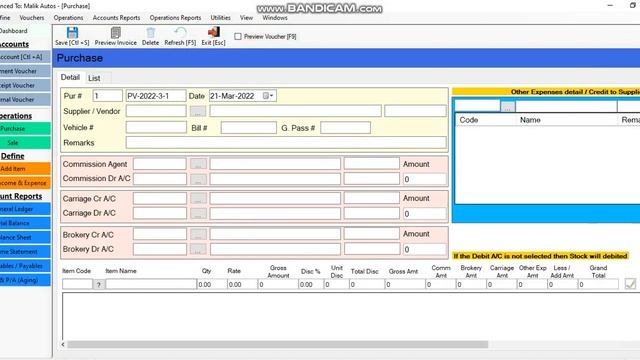Open Commission Dr A/C lookup button
Image resolution: width=640 pixels, height=360 pixels.
(198, 179)
